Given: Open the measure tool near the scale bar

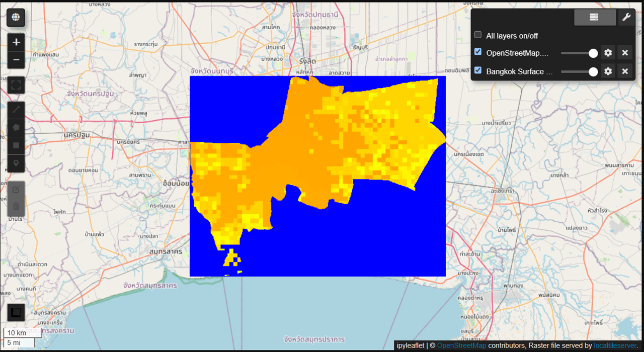Looking at the screenshot, I should pyautogui.click(x=16, y=313).
